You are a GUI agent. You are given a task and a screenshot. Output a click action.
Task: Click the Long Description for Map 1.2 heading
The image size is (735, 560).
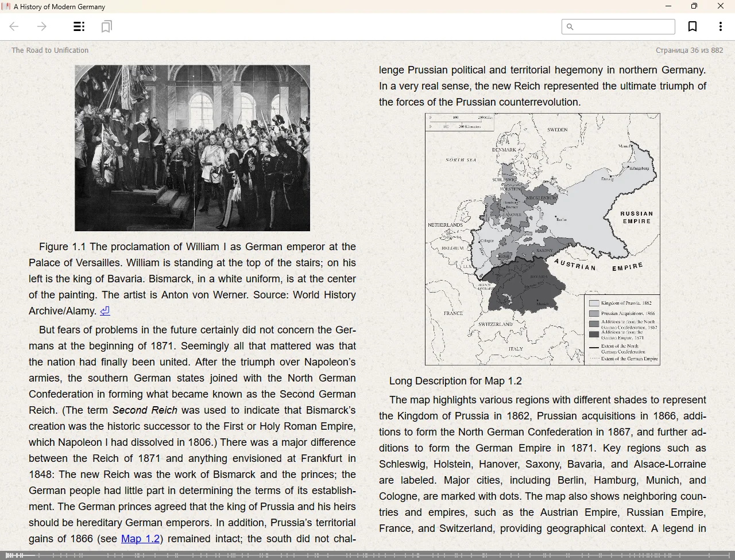455,381
